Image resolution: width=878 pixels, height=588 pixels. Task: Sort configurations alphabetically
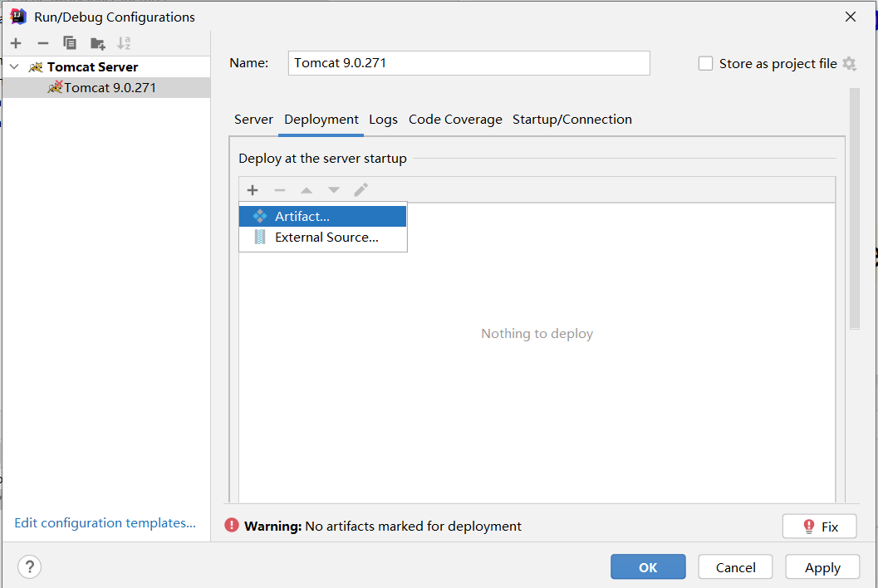pos(124,43)
